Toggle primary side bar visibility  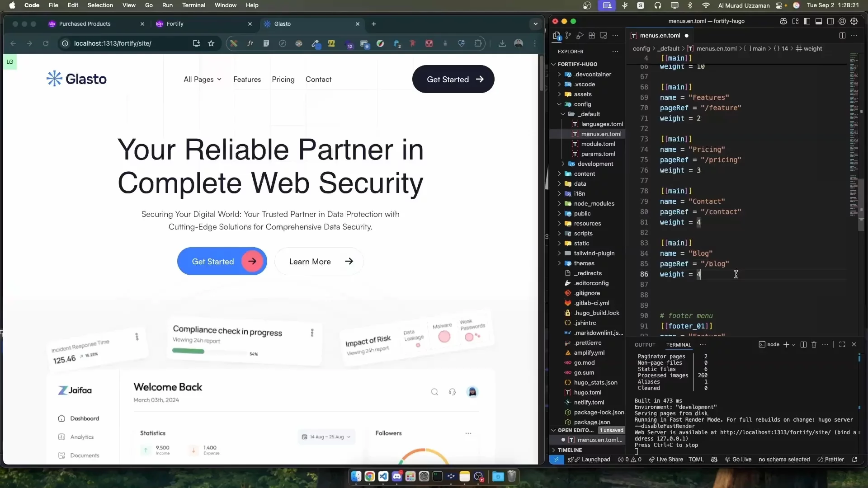[x=807, y=21]
